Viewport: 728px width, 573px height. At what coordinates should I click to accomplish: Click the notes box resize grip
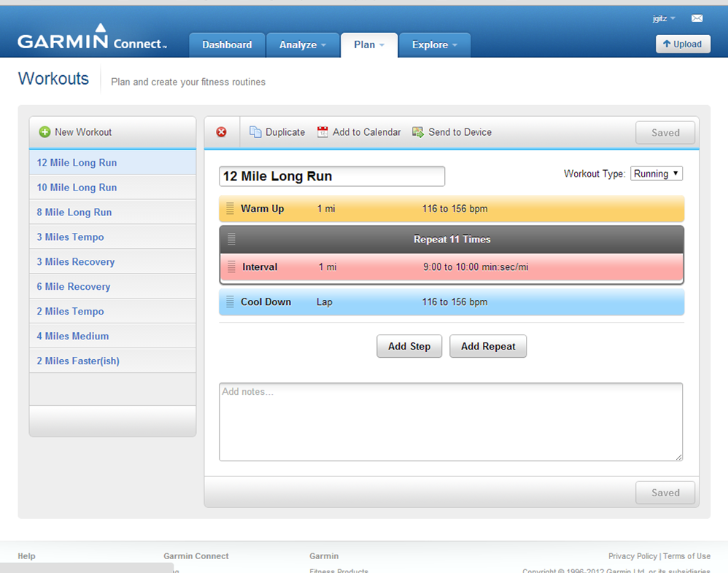(678, 457)
